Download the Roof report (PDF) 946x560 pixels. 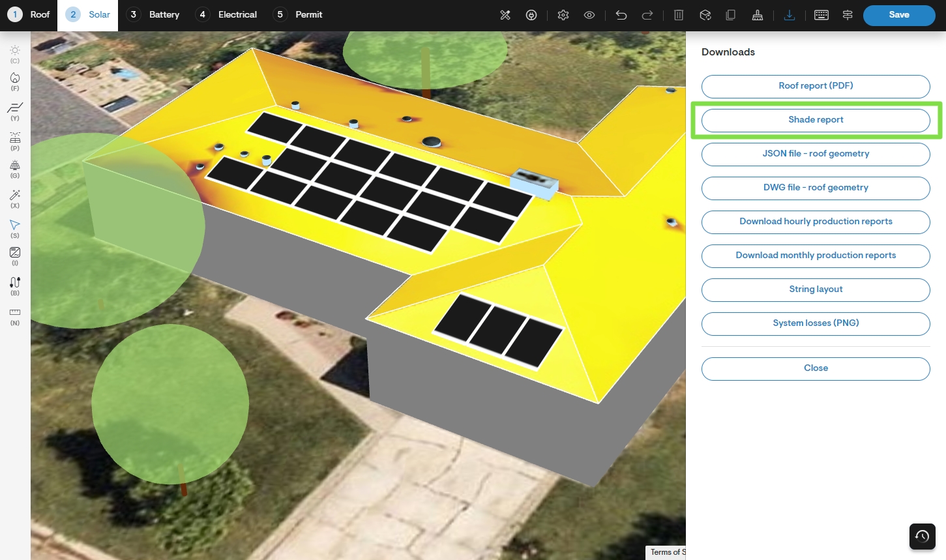[816, 86]
